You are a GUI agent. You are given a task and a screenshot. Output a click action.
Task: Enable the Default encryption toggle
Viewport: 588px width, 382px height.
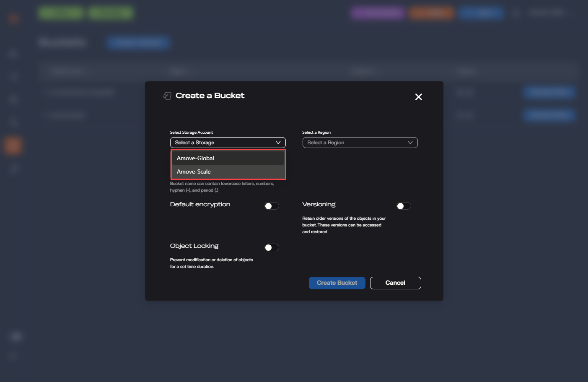tap(272, 206)
